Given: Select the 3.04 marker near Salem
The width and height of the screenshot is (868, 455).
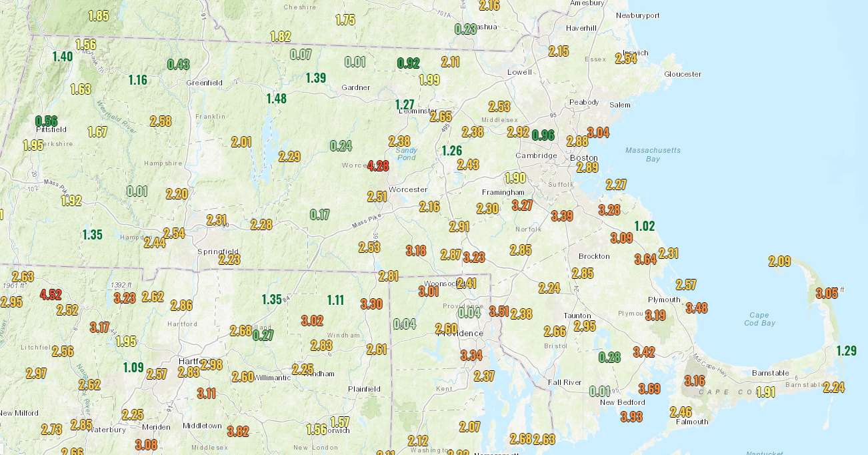Looking at the screenshot, I should [598, 132].
